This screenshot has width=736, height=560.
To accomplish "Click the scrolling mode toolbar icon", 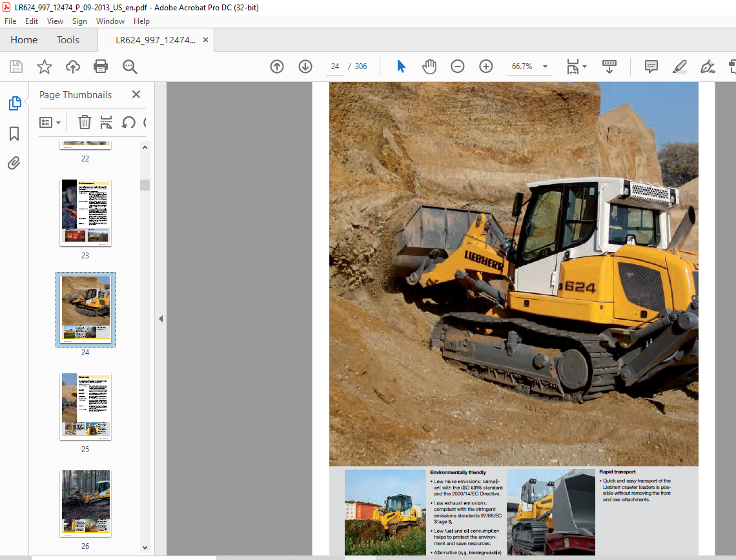I will [609, 67].
